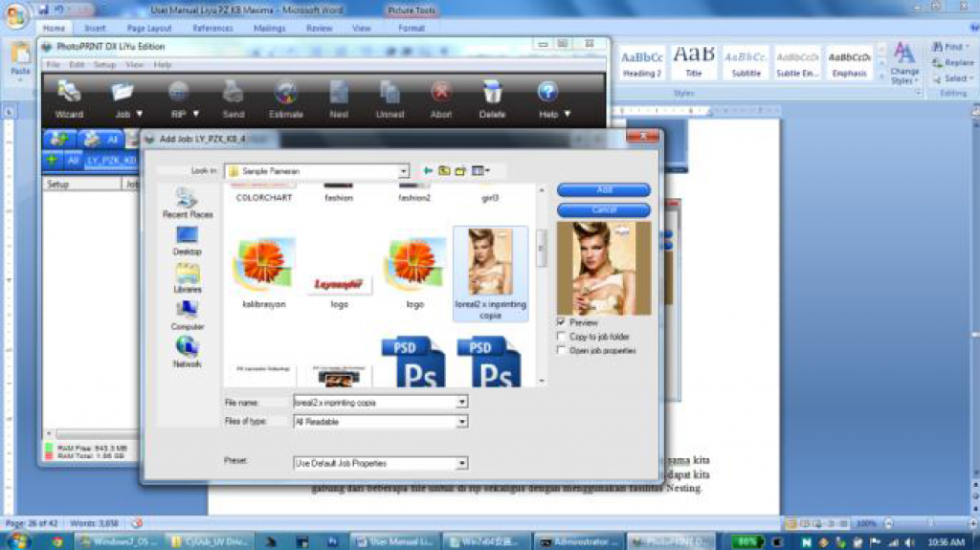
Task: Tick the Open job properties checkbox
Action: coord(561,351)
